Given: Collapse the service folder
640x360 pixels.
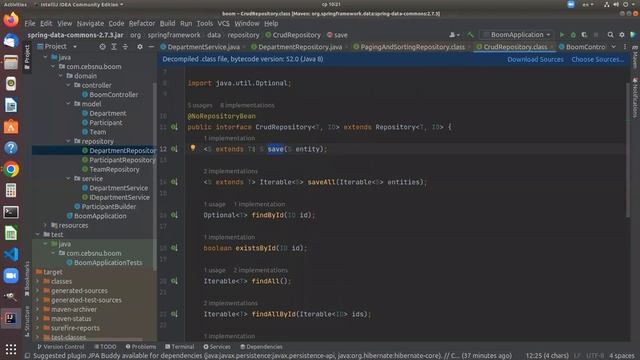Looking at the screenshot, I should point(68,179).
